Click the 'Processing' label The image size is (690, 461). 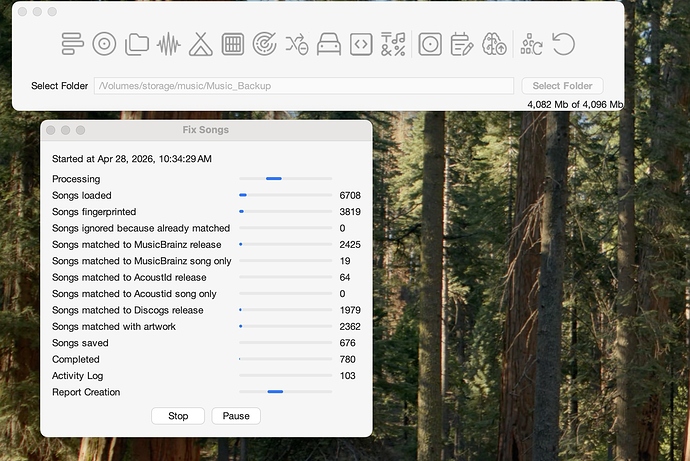[76, 179]
